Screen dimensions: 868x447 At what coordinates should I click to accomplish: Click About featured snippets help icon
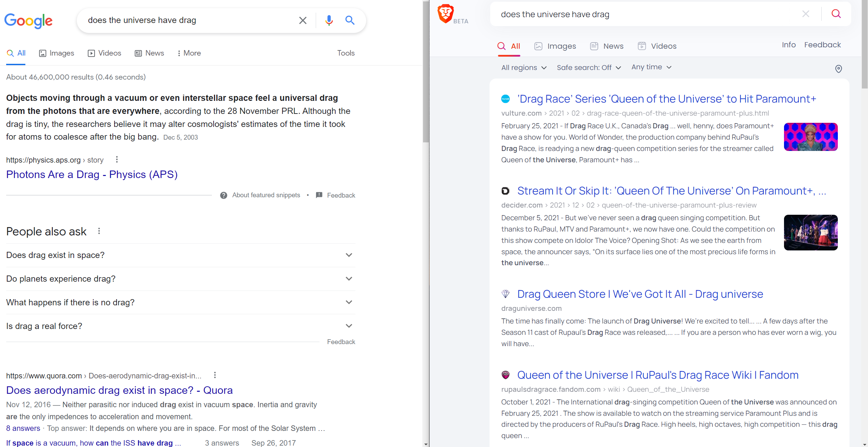click(x=224, y=195)
